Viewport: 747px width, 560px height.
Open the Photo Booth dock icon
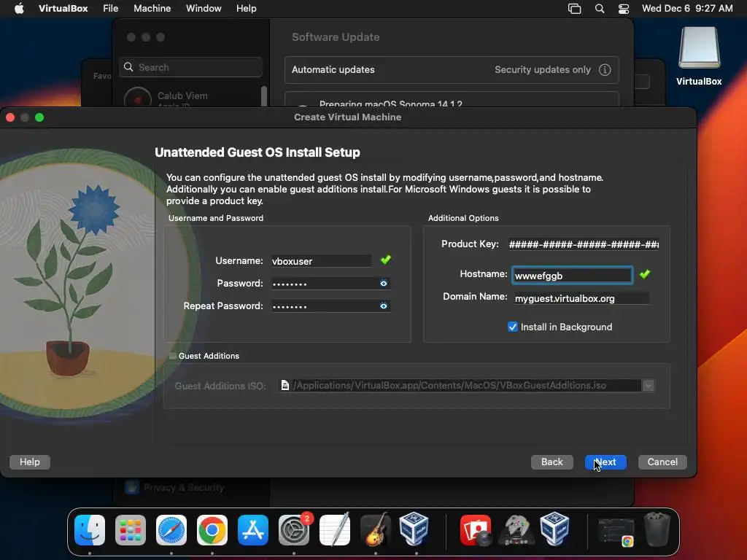point(476,530)
